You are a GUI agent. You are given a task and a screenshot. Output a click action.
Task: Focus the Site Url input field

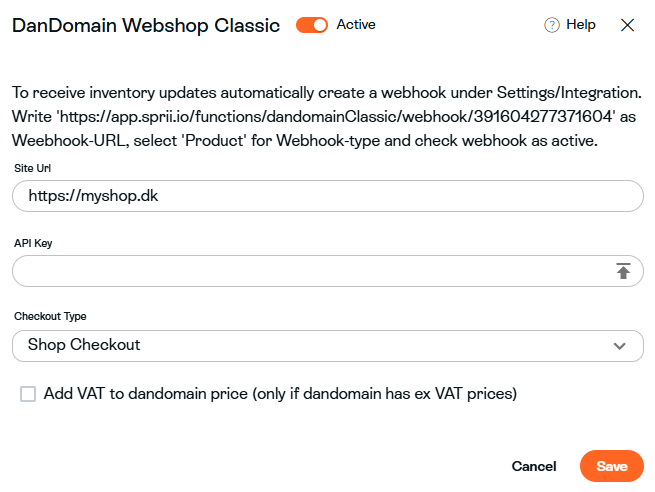click(327, 196)
